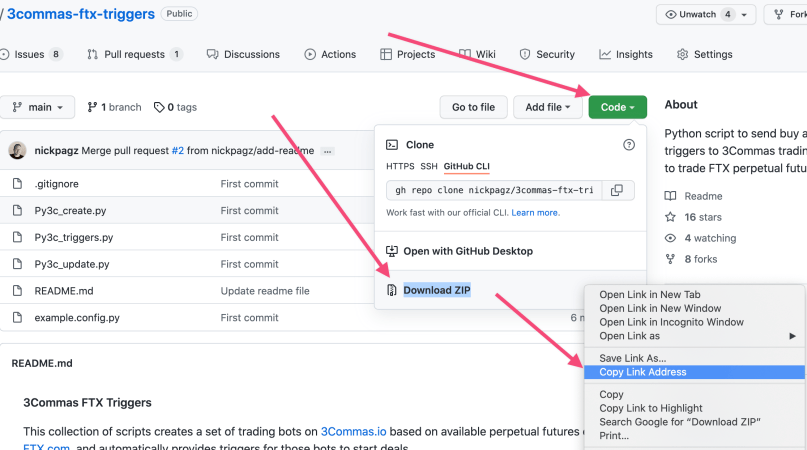Open the Projects tab
The width and height of the screenshot is (807, 450).
coord(408,54)
